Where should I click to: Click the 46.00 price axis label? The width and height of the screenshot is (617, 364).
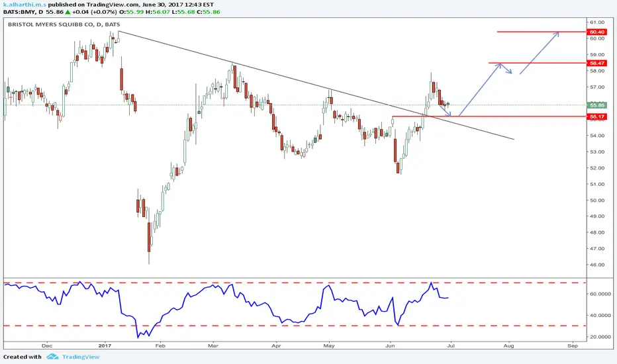(x=597, y=265)
